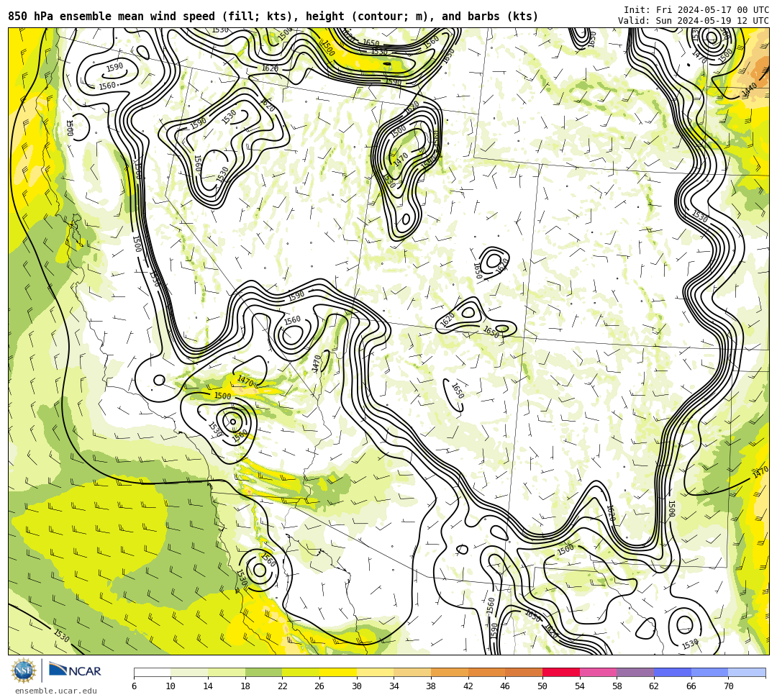This screenshot has width=777, height=700.
Task: Pick the red 50–54 kts colorbar segment
Action: (x=561, y=672)
